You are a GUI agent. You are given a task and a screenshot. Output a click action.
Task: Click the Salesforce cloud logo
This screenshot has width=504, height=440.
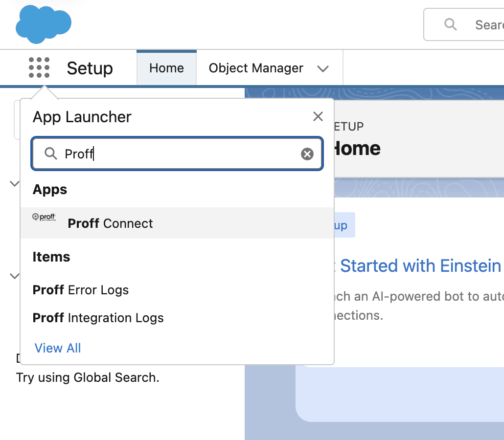[x=43, y=23]
